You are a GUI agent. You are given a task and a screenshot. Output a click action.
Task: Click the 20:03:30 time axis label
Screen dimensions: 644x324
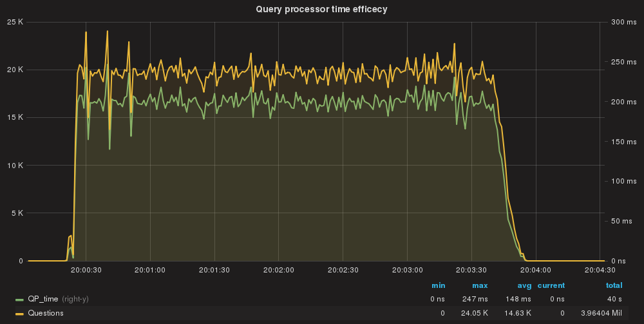click(x=471, y=270)
